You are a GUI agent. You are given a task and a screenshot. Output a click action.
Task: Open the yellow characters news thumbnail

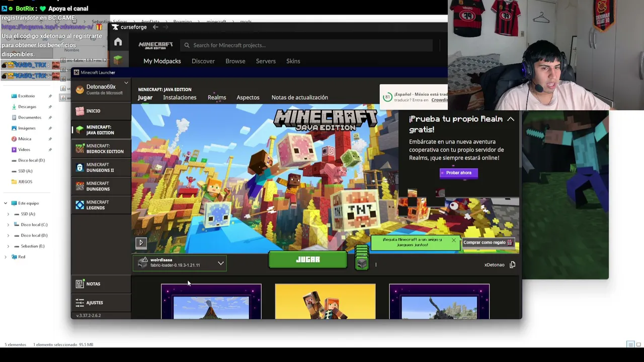(325, 302)
